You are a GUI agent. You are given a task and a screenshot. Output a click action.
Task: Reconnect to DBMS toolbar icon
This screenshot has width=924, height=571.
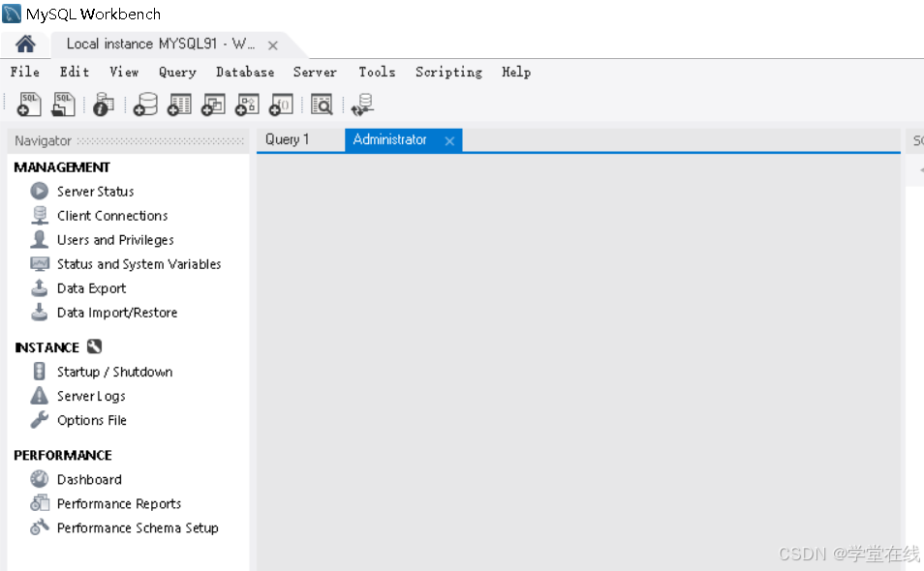(362, 105)
